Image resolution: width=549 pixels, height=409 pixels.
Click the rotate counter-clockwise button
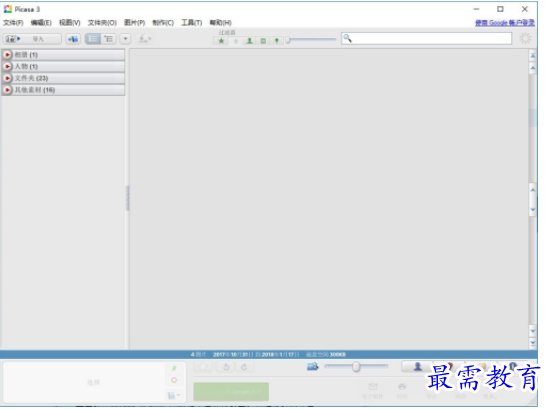pyautogui.click(x=226, y=367)
